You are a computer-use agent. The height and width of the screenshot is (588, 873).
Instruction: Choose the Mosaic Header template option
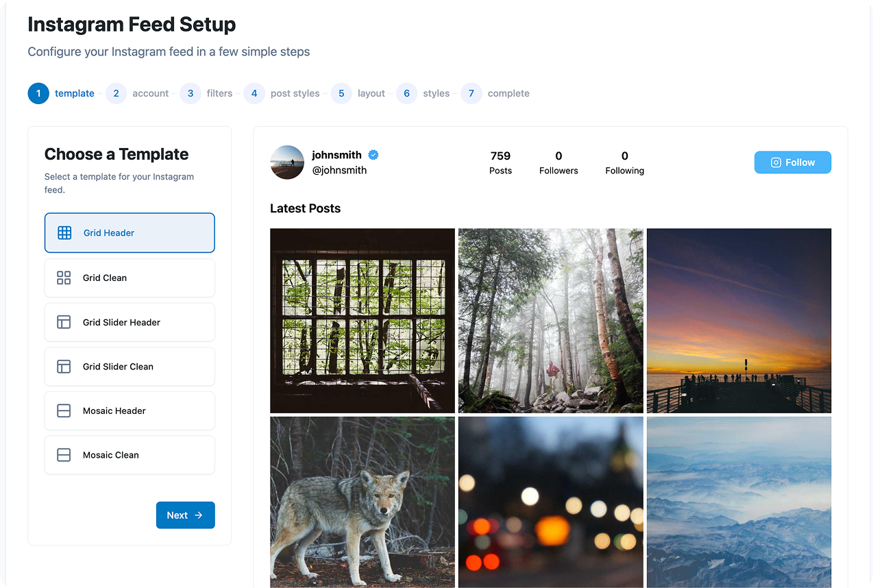point(130,411)
